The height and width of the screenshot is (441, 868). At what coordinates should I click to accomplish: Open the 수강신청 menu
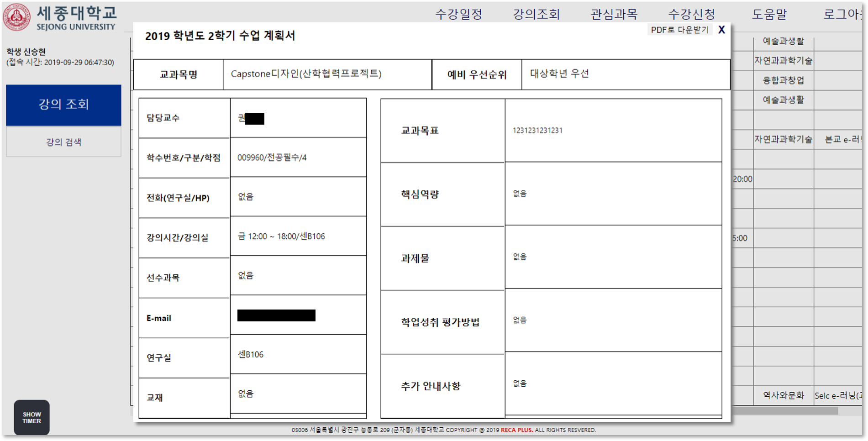691,14
